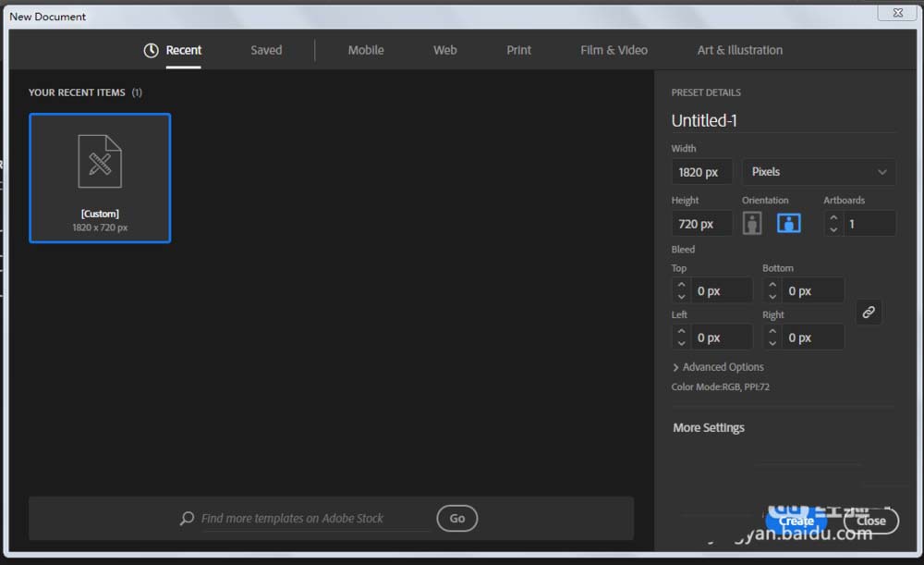Decrease the Top bleed value
Screen dimensions: 924x565
click(x=681, y=297)
